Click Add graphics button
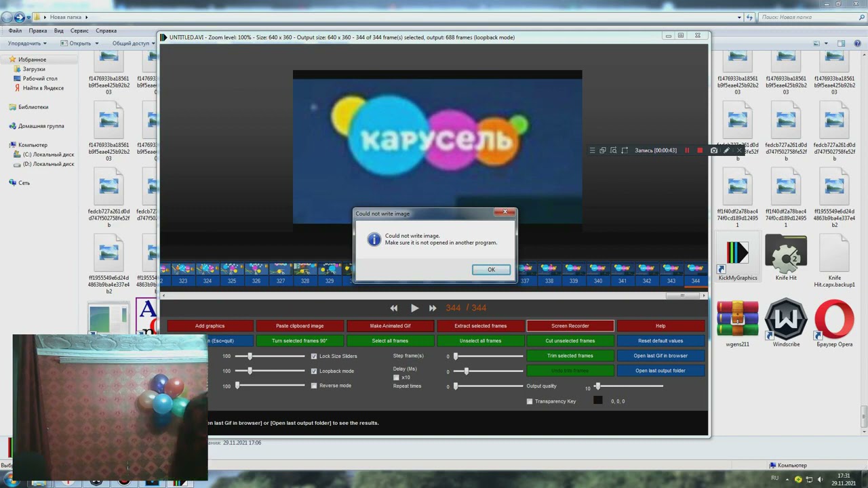Image resolution: width=868 pixels, height=488 pixels. [210, 326]
